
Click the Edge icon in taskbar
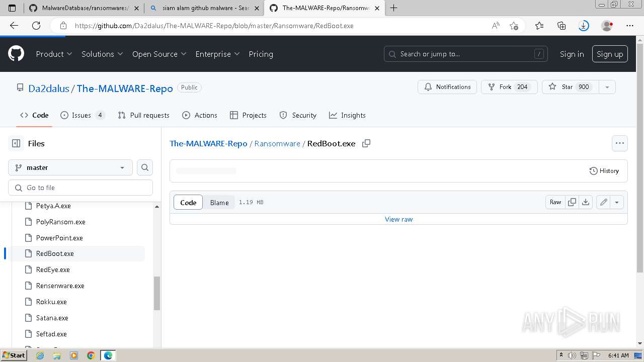point(108,355)
